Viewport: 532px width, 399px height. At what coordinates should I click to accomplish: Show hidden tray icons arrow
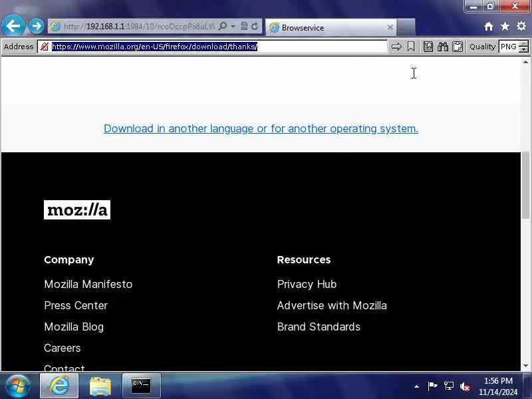pos(417,386)
